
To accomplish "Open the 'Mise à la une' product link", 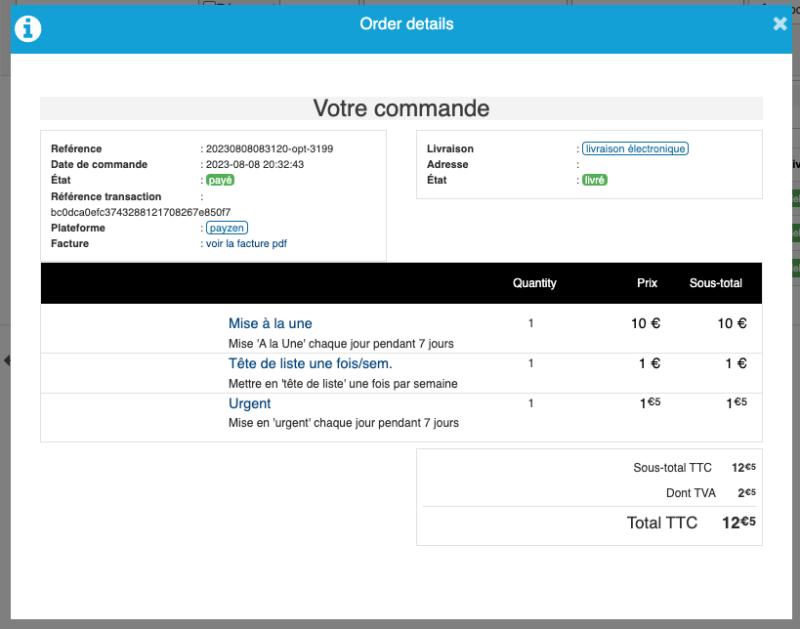I will click(x=270, y=323).
